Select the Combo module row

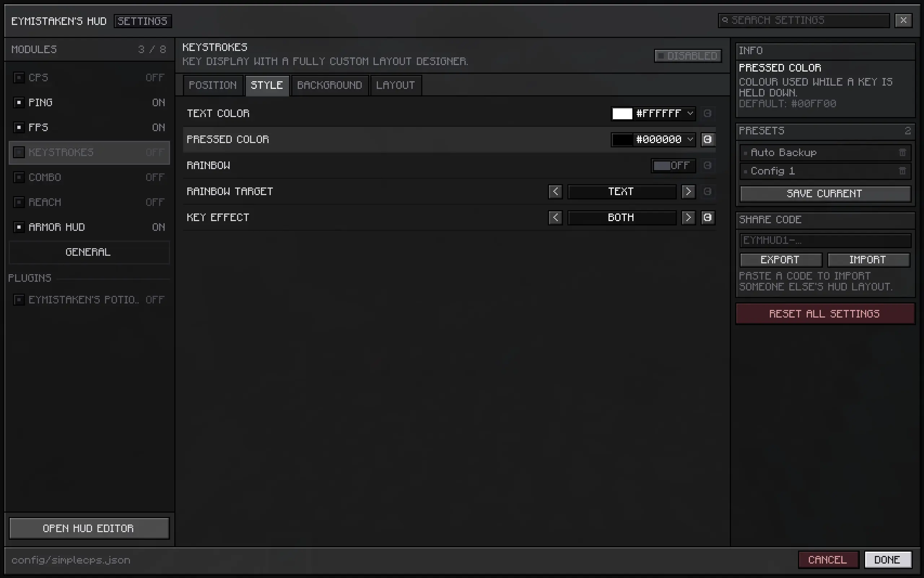point(89,177)
